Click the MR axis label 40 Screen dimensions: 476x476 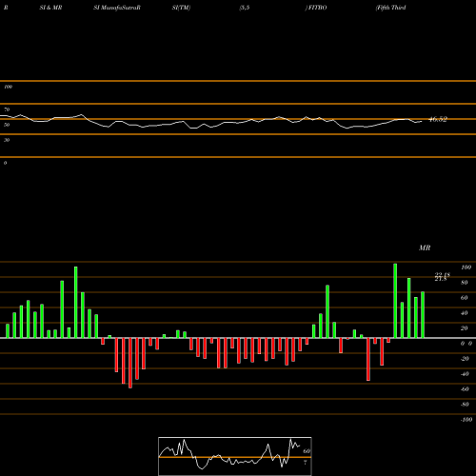[x=465, y=313]
